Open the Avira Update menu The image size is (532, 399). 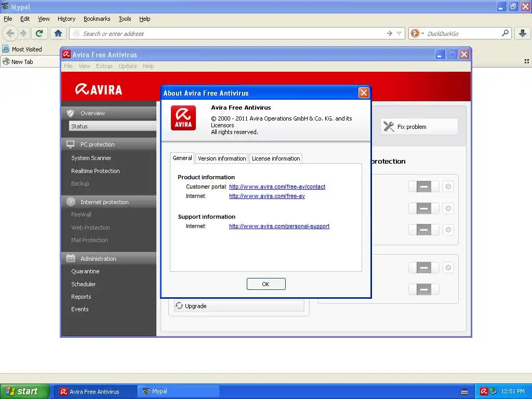[128, 66]
